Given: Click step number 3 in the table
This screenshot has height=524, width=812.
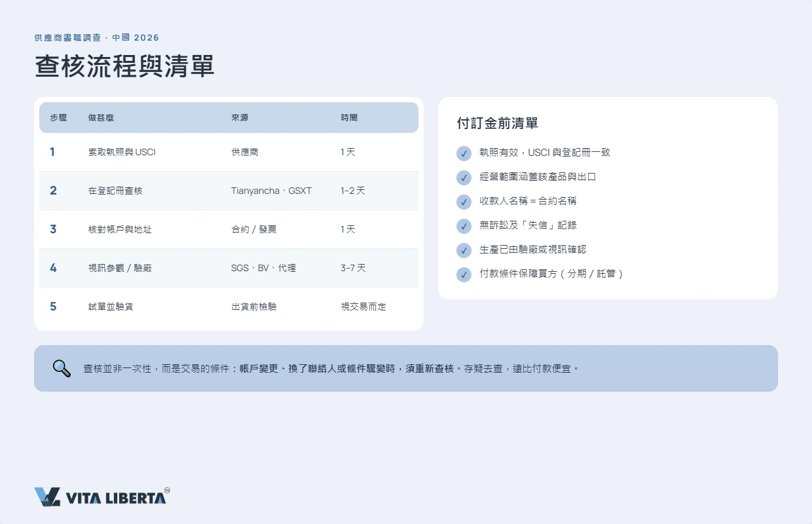Looking at the screenshot, I should 53,229.
